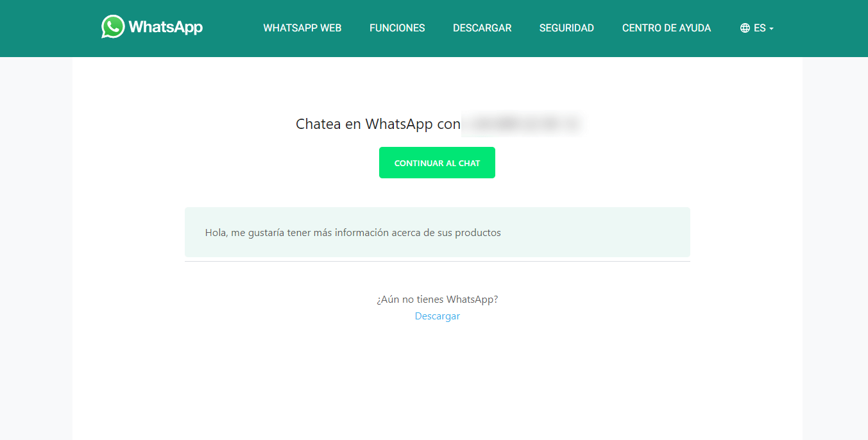
Task: Select SEGURIDAD in the top navigation
Action: pyautogui.click(x=566, y=28)
